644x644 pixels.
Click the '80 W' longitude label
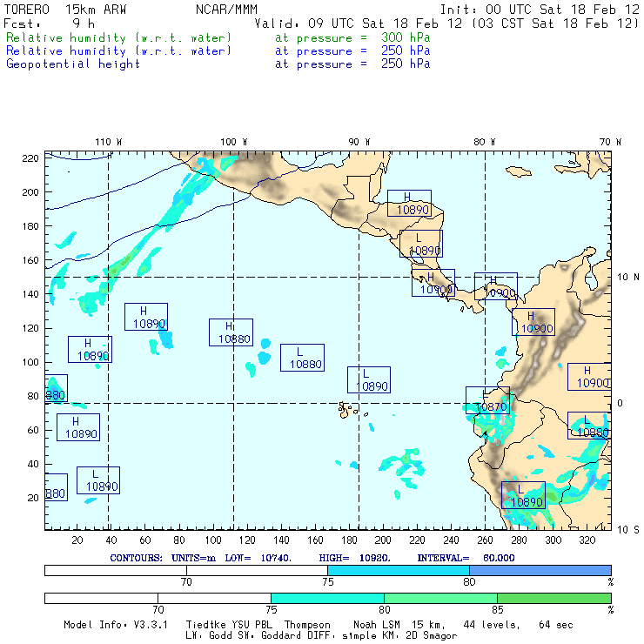click(485, 142)
